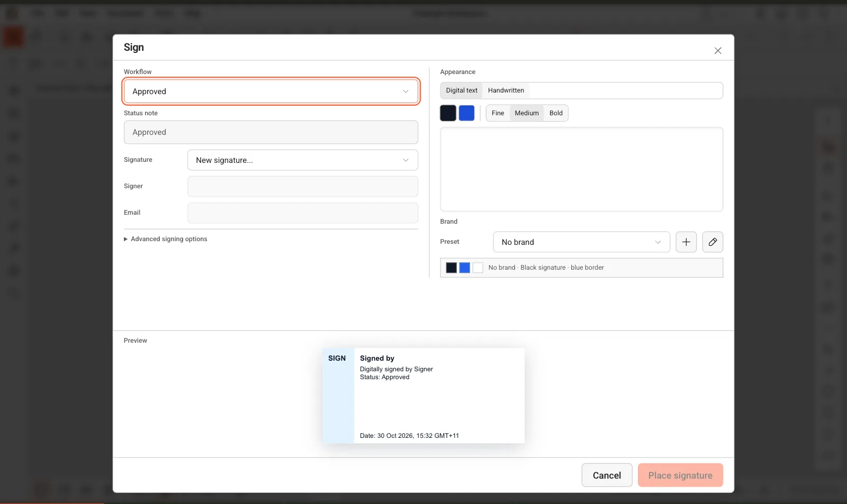The height and width of the screenshot is (504, 847).
Task: Choose Medium stroke weight
Action: 527,113
